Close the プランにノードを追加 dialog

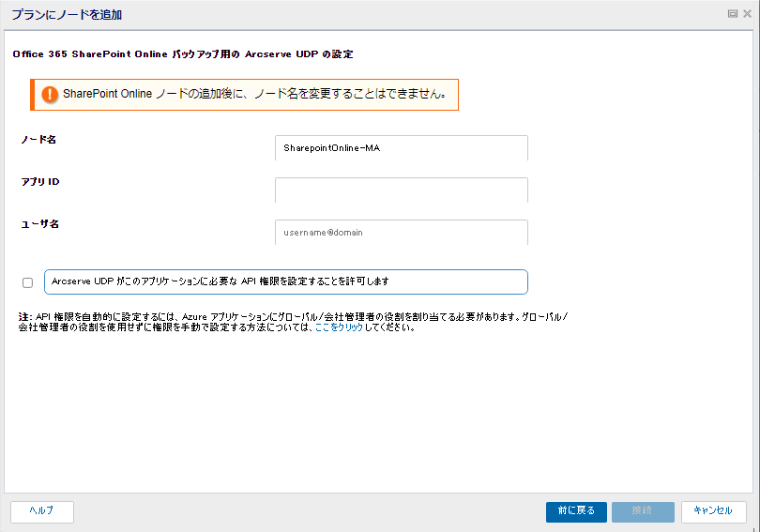click(x=747, y=13)
